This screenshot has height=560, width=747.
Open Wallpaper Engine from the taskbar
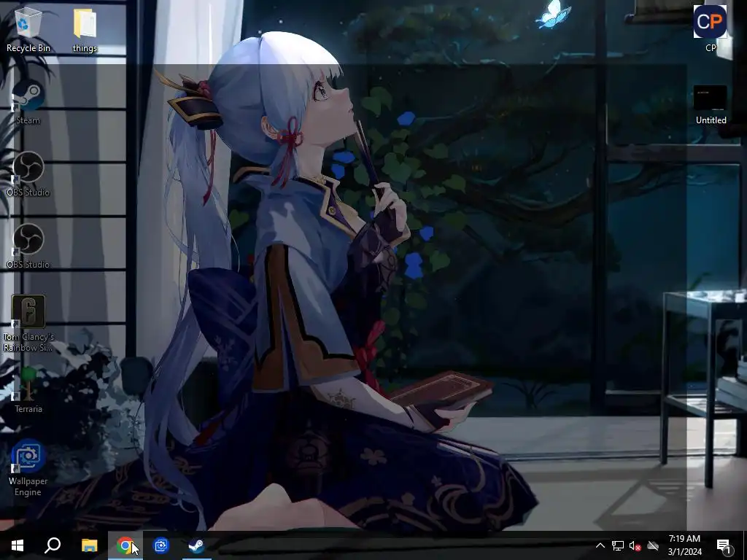161,545
